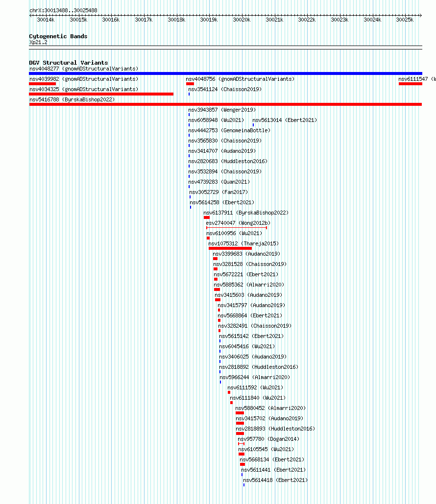Open nsv5614418 Ebert2021 variant label
The height and width of the screenshot is (504, 436).
tap(275, 480)
